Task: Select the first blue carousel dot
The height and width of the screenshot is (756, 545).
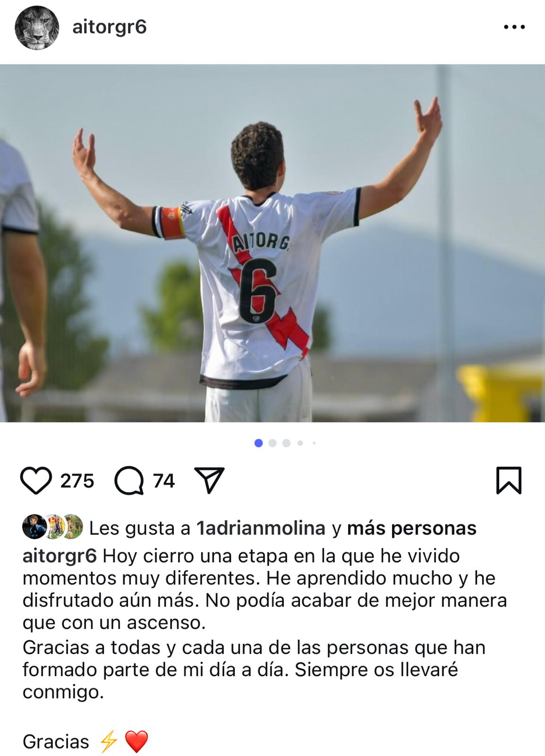Action: tap(258, 443)
